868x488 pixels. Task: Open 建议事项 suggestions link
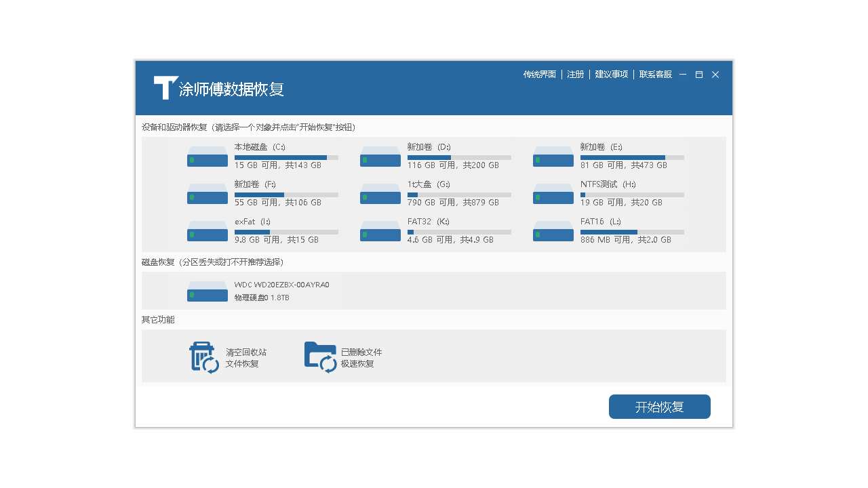click(611, 75)
